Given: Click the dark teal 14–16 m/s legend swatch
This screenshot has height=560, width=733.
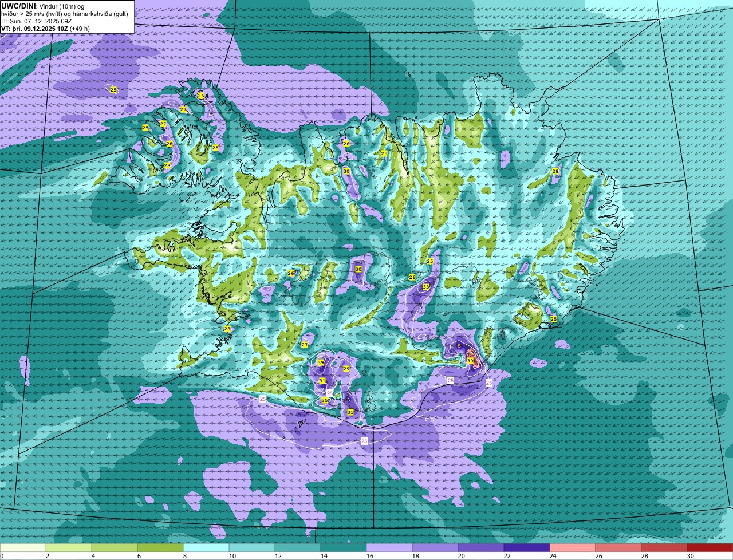Looking at the screenshot, I should point(344,547).
